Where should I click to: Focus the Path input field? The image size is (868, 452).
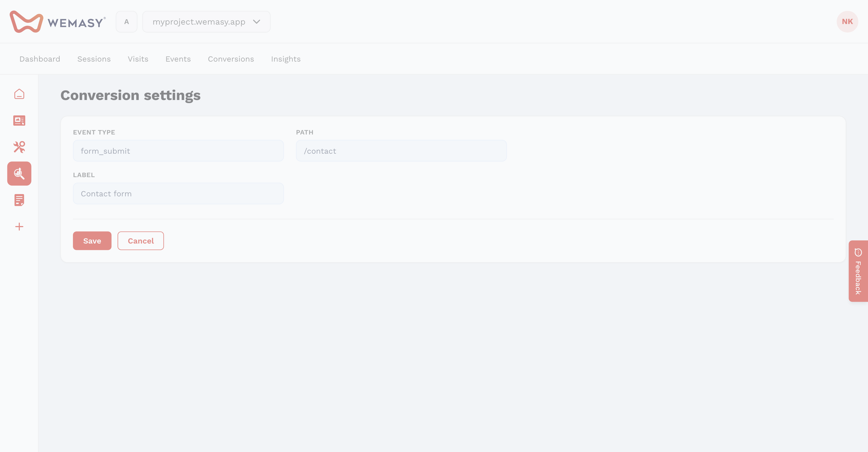401,151
